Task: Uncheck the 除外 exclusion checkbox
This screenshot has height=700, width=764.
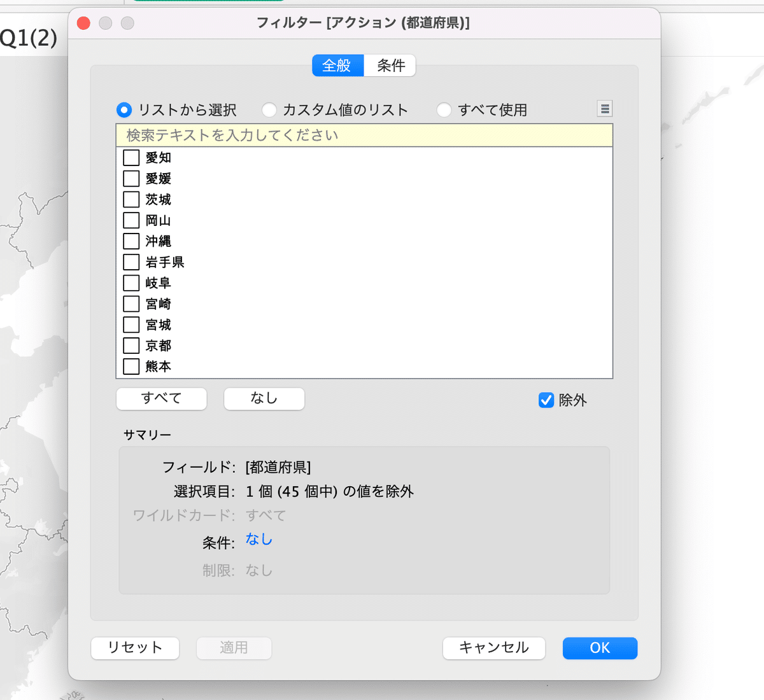Action: 546,400
